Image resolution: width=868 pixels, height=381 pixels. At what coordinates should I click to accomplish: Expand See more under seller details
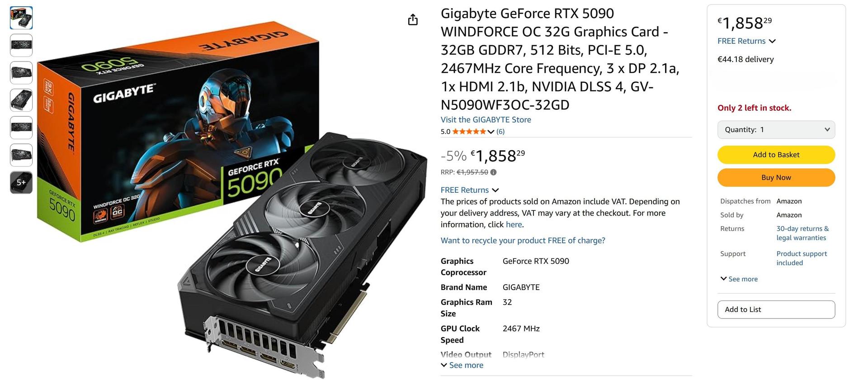coord(739,279)
